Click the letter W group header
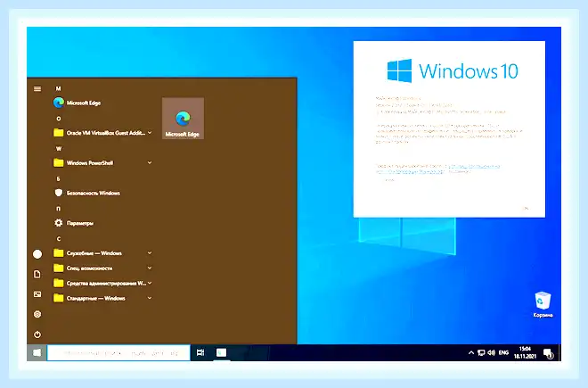 coord(59,149)
